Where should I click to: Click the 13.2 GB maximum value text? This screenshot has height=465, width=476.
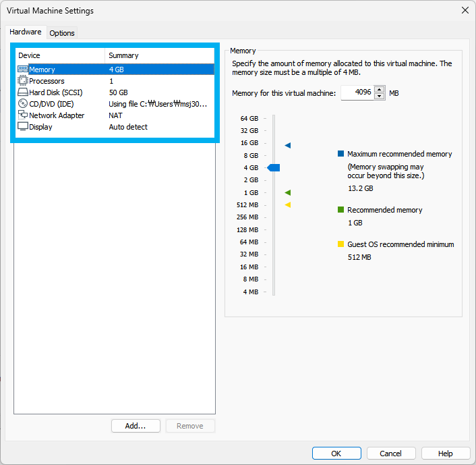[x=360, y=188]
